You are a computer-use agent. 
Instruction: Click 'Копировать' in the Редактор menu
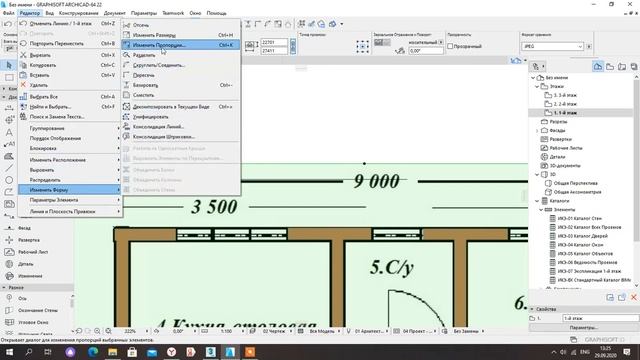point(69,65)
